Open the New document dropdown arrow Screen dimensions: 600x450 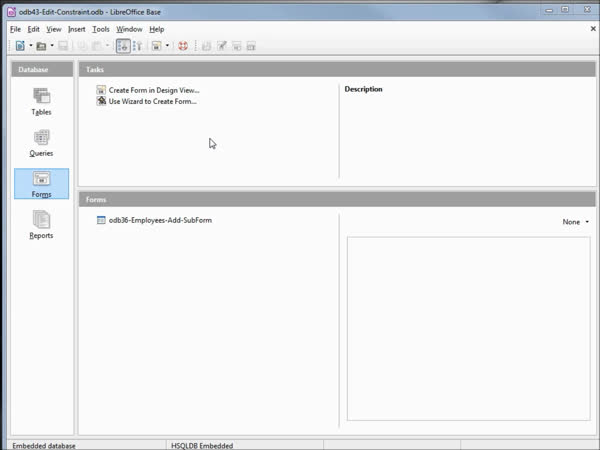point(31,46)
